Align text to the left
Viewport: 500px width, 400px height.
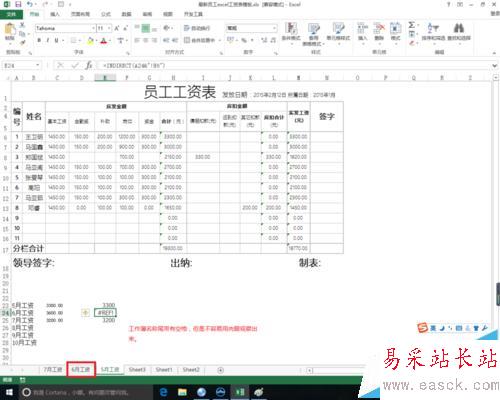pyautogui.click(x=137, y=40)
